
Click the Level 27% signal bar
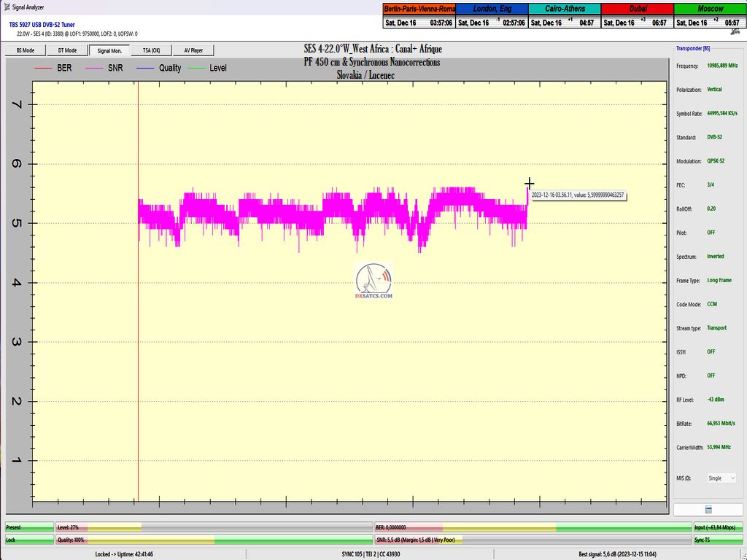point(213,526)
